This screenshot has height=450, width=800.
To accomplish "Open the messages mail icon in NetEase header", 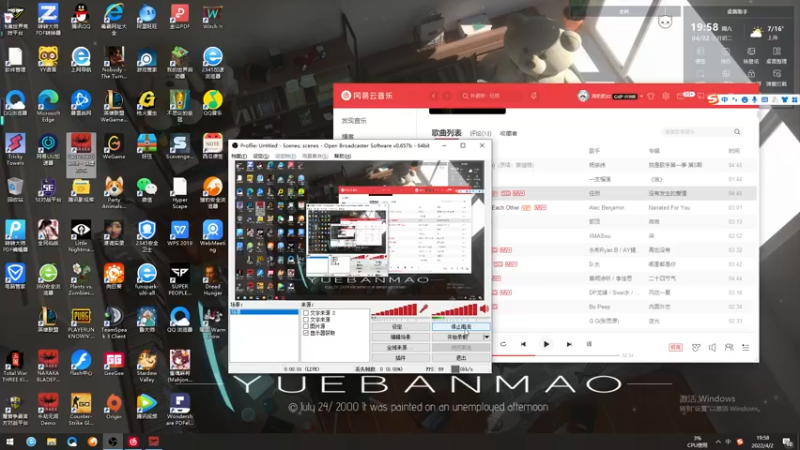I will click(680, 96).
